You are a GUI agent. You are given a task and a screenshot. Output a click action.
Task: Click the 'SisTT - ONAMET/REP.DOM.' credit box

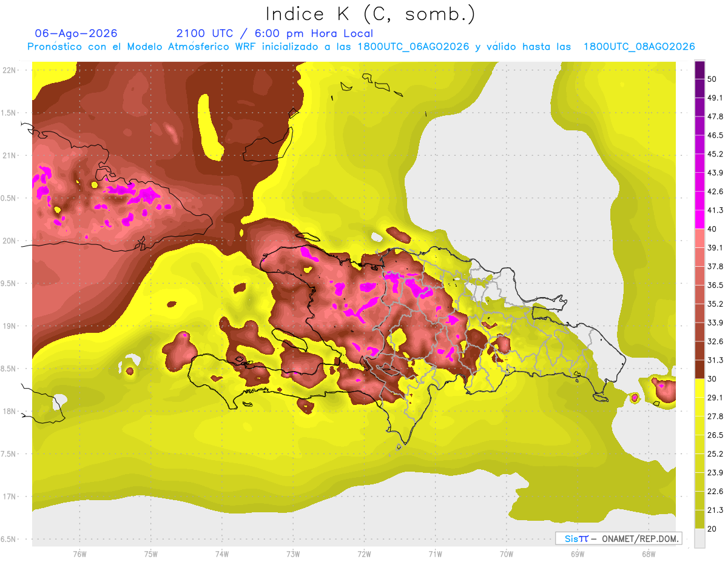618,538
